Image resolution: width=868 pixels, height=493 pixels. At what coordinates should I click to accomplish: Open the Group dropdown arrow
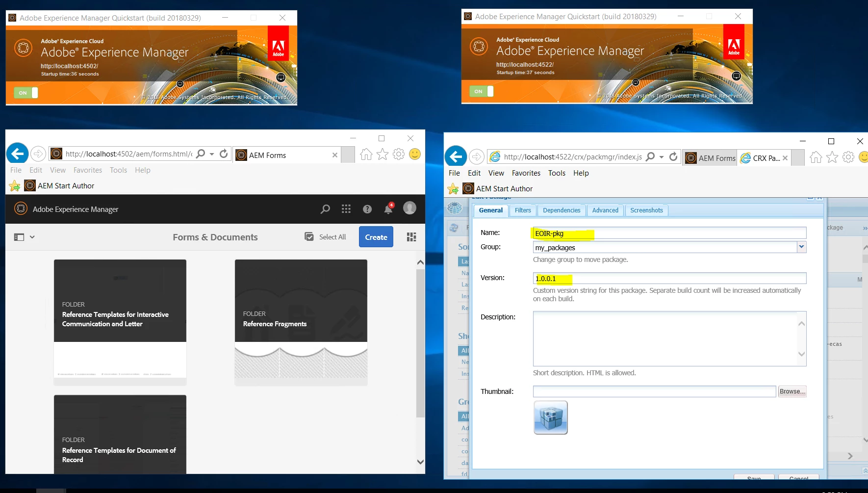801,247
